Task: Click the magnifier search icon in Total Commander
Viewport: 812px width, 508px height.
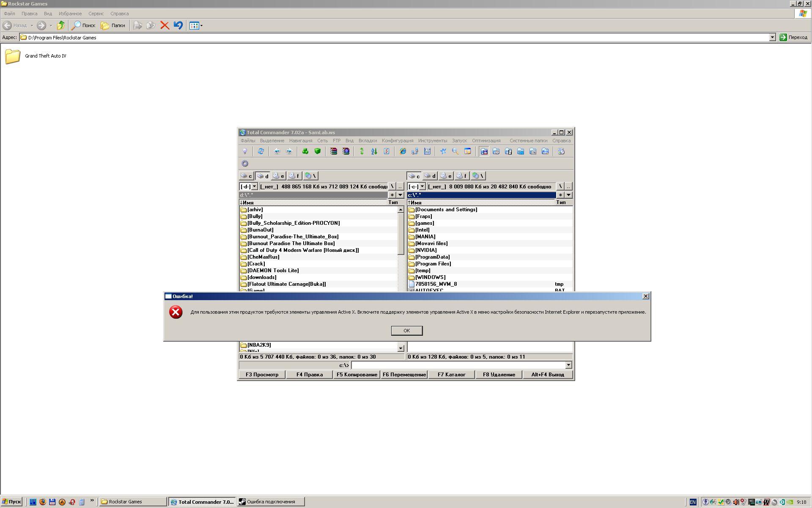Action: [x=455, y=151]
